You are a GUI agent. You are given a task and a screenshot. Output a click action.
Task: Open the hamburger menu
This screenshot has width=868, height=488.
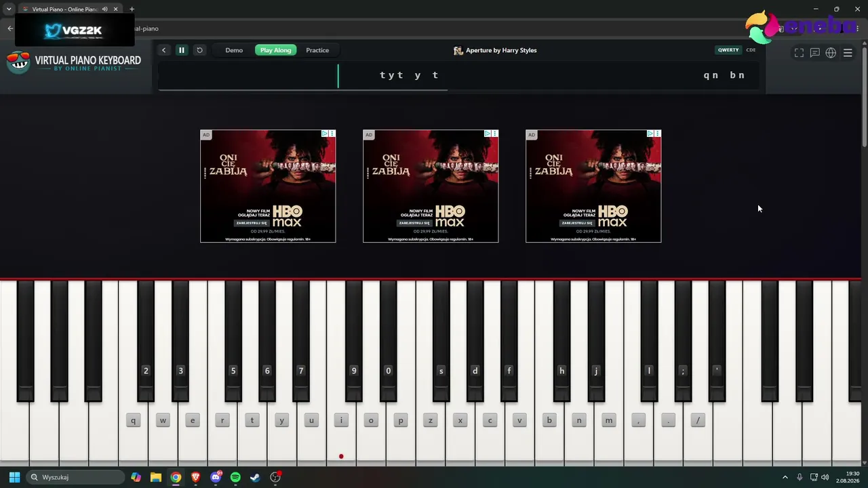tap(848, 53)
